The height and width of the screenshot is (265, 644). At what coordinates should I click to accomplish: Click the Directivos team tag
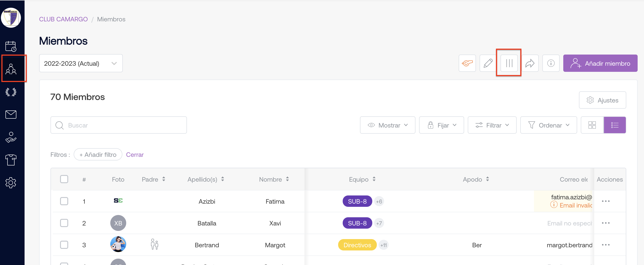click(x=357, y=245)
